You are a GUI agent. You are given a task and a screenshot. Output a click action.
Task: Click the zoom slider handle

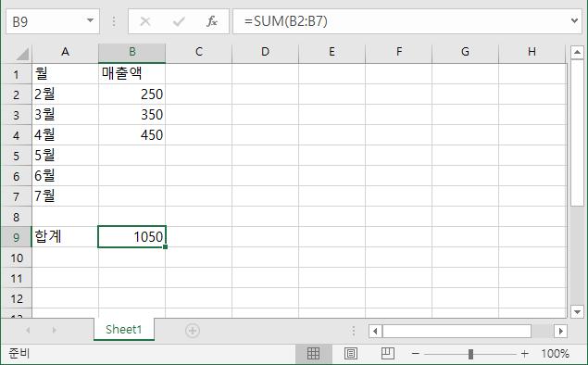470,353
